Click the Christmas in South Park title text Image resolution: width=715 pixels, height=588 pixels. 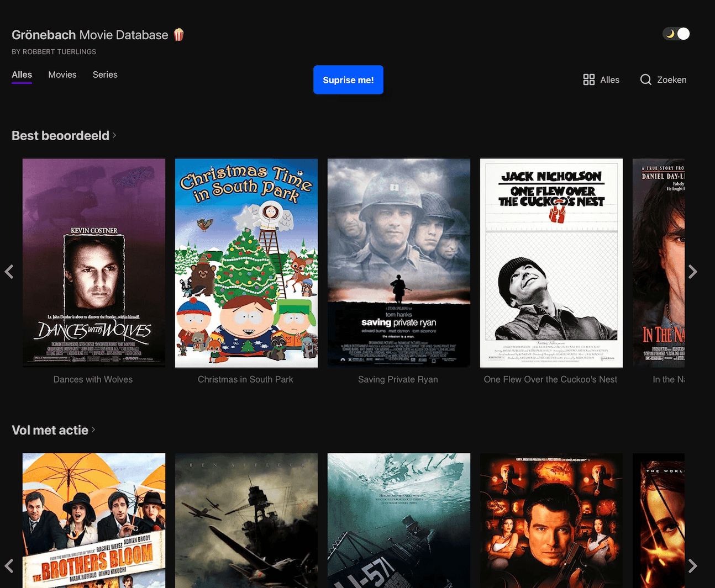(x=245, y=379)
